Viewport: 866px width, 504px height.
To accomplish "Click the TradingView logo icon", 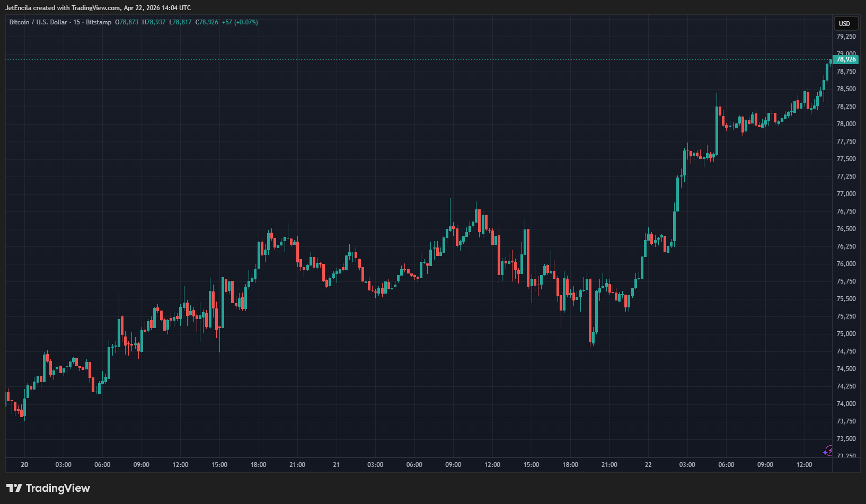I will tap(14, 488).
